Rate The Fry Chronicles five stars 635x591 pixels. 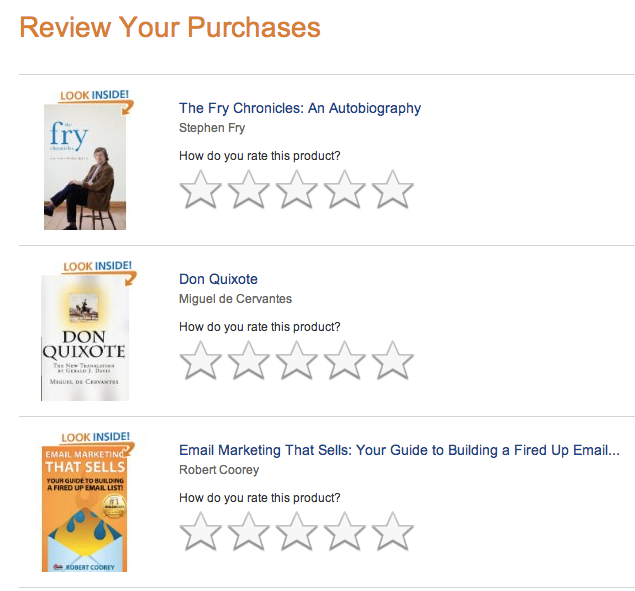[x=392, y=189]
